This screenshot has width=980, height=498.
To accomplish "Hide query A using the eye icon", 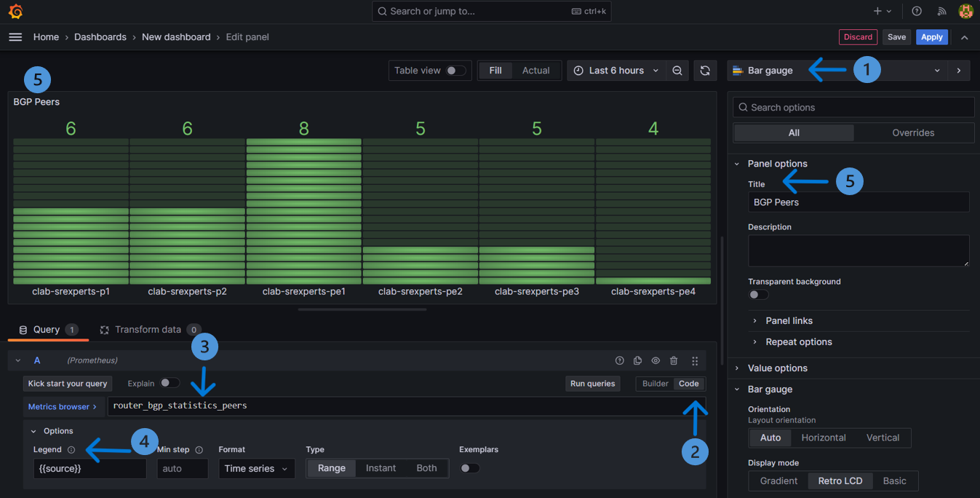I will point(656,360).
